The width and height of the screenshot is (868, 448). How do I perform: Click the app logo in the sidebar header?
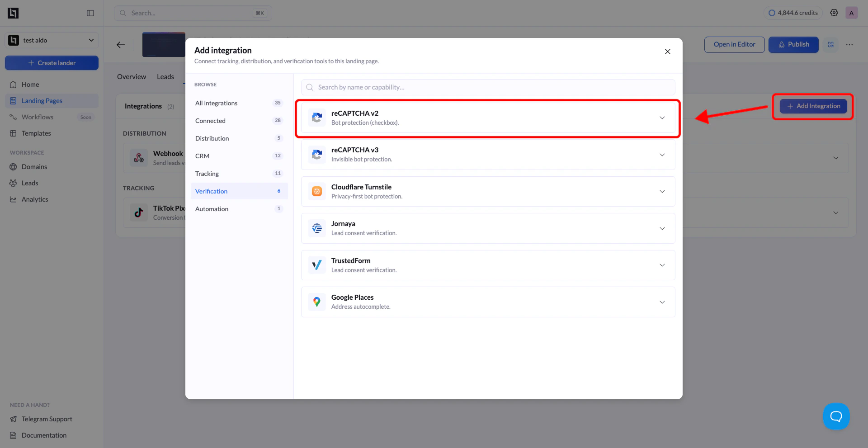pos(13,13)
